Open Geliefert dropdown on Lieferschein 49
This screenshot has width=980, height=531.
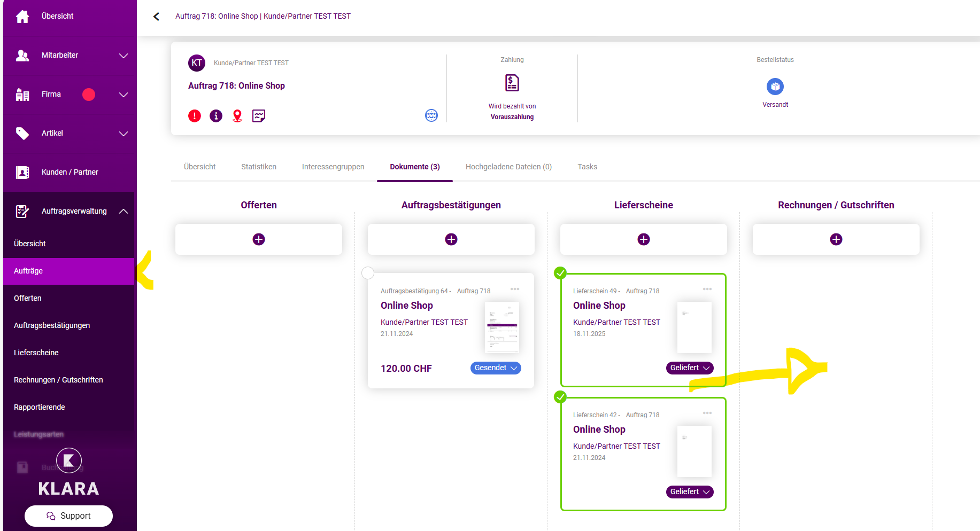point(690,368)
